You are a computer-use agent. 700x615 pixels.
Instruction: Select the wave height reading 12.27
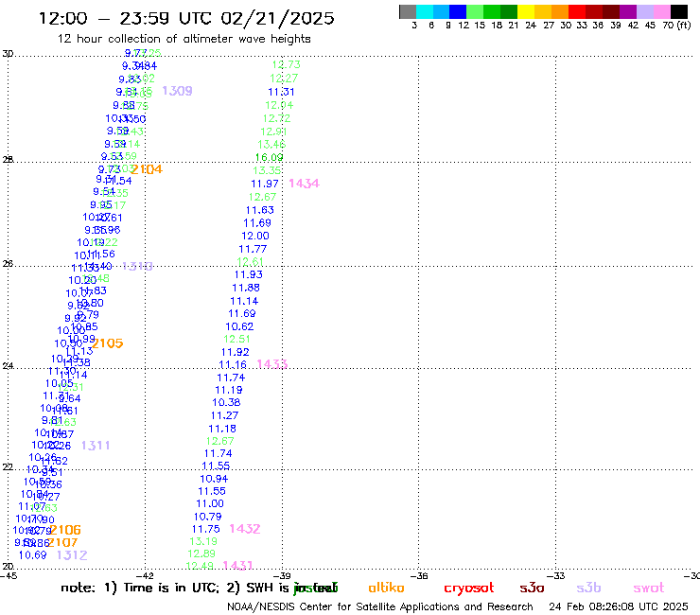tap(284, 79)
